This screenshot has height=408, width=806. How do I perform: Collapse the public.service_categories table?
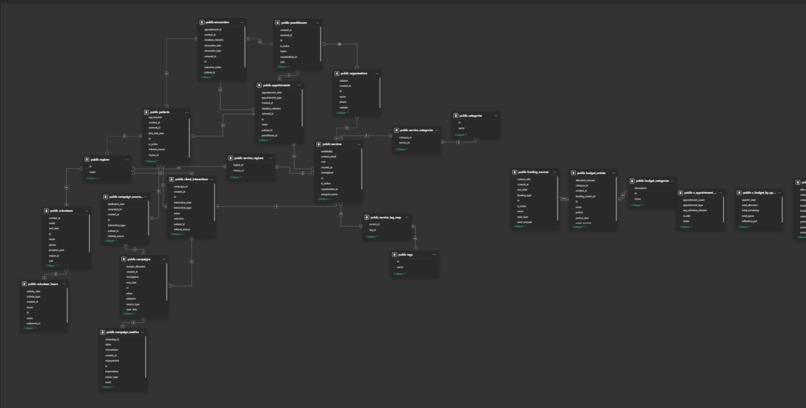tap(401, 149)
